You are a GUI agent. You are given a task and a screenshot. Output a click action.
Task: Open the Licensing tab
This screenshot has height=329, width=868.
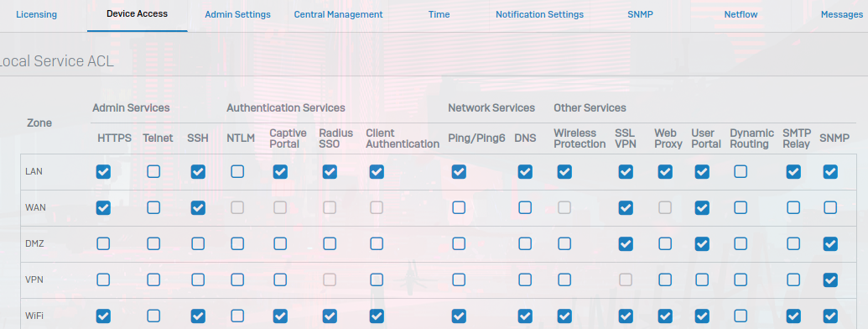(37, 14)
